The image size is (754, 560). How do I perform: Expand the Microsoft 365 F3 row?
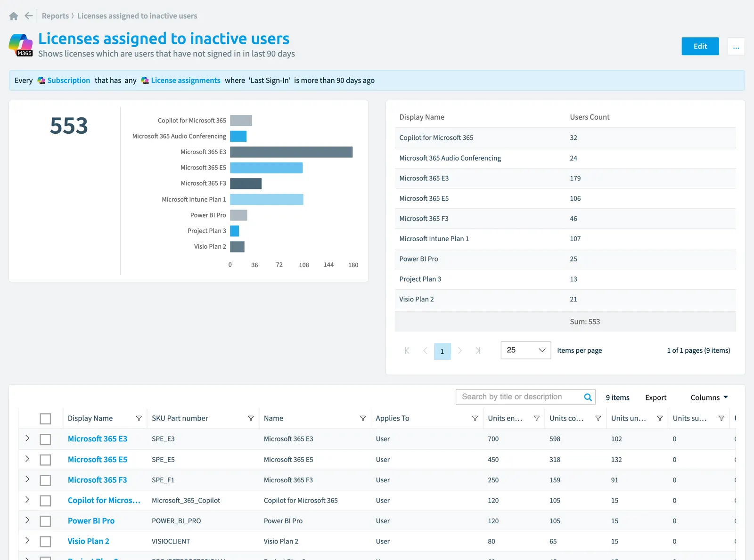27,479
